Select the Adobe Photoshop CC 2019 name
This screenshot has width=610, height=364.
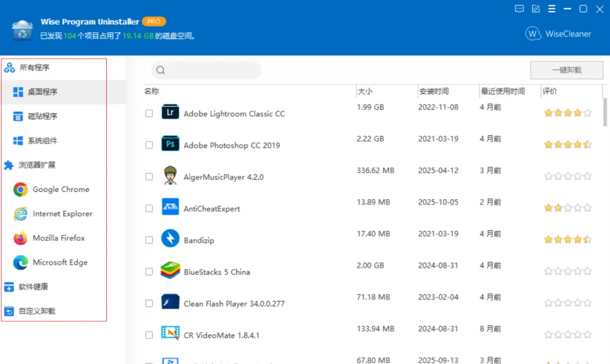click(232, 146)
